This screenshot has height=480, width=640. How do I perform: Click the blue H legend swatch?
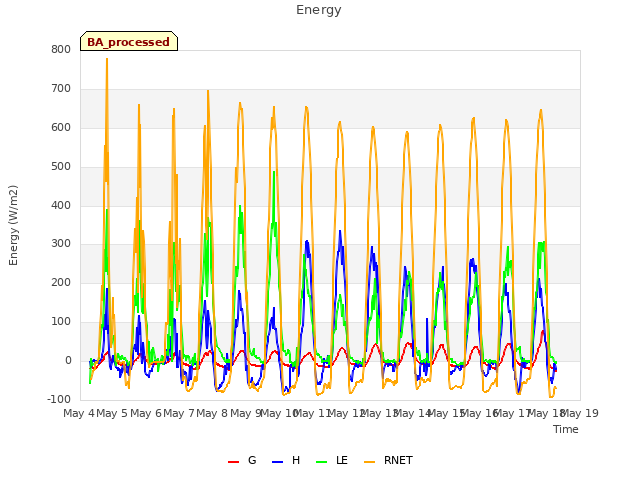coord(277,462)
